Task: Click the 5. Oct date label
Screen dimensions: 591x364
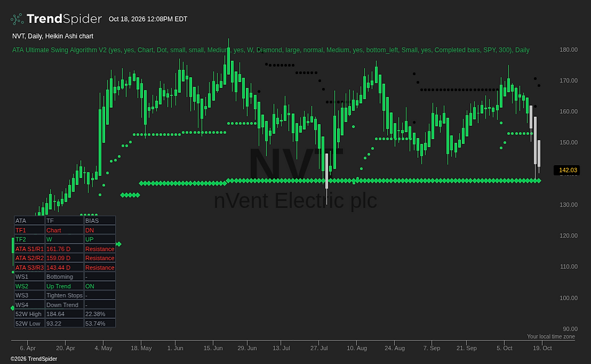Action: tap(504, 348)
